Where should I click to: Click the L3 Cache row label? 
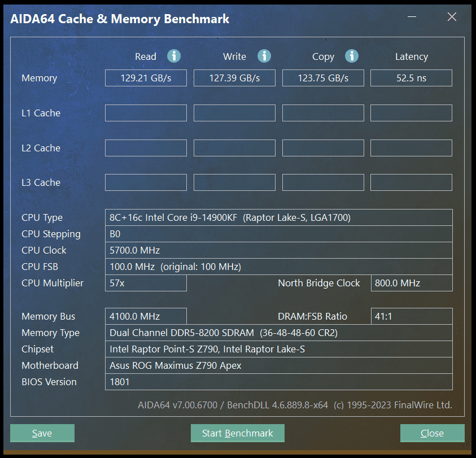pos(41,182)
